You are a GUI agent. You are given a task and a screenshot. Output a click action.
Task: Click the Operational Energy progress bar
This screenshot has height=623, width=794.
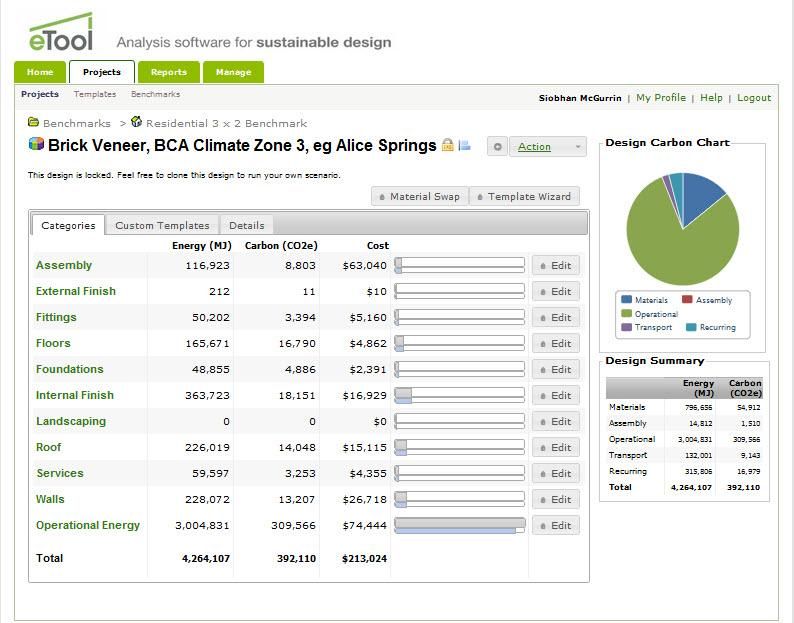tap(459, 525)
